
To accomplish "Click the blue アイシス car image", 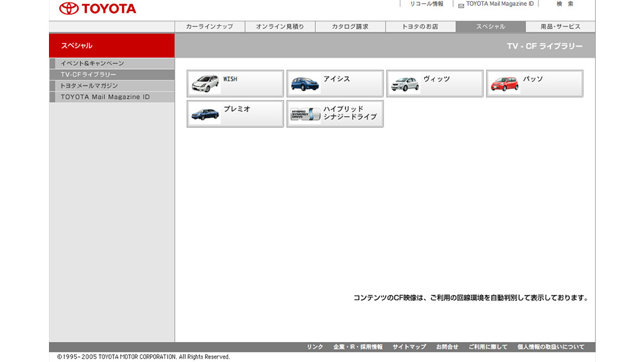I will click(x=305, y=83).
